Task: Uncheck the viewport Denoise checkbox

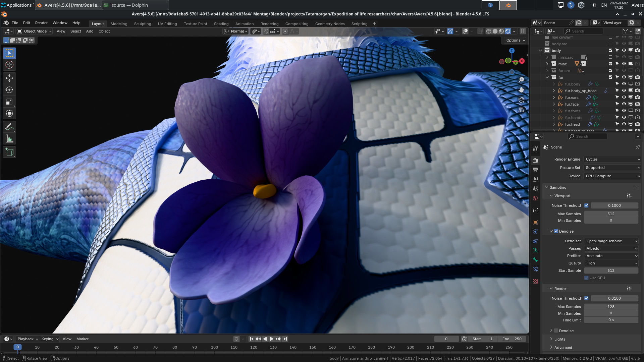Action: pyautogui.click(x=556, y=231)
